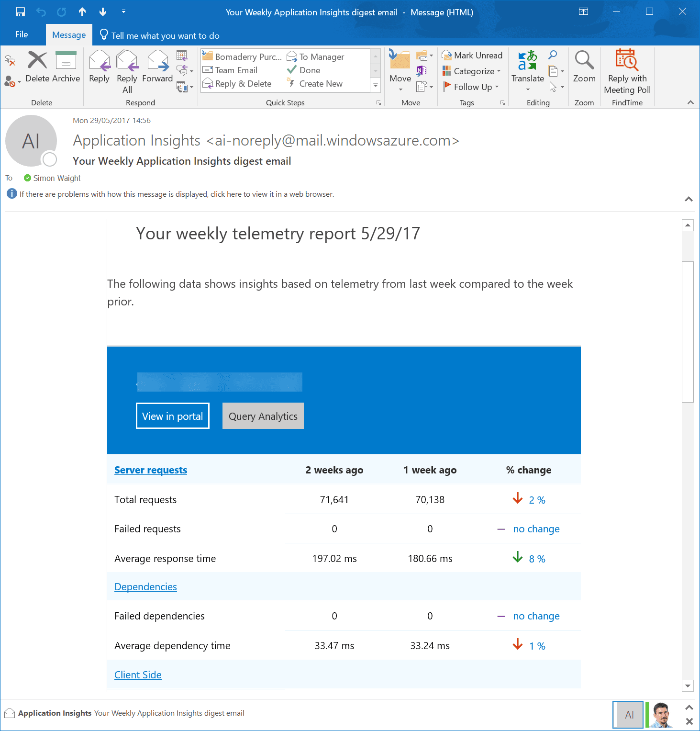This screenshot has width=700, height=731.
Task: Click the 8 % change for Average response time
Action: click(537, 559)
